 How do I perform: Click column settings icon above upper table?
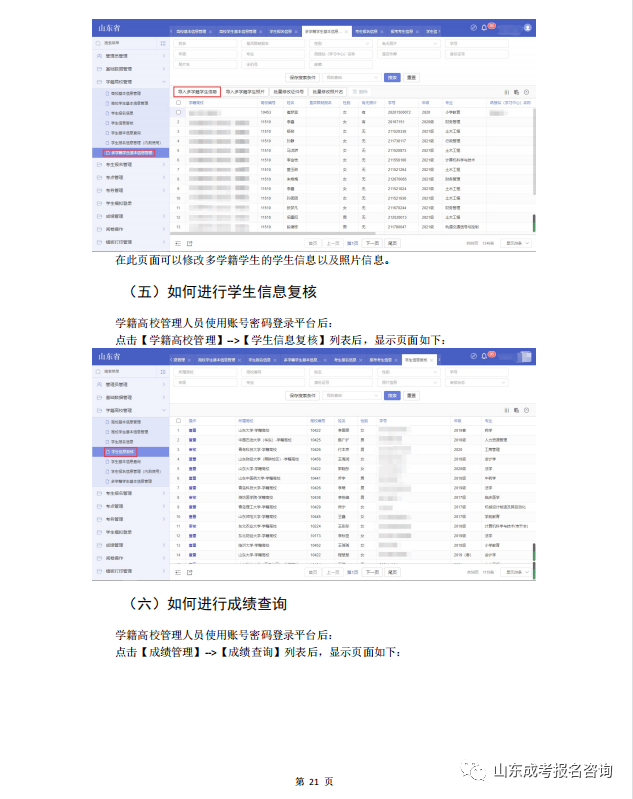(507, 92)
